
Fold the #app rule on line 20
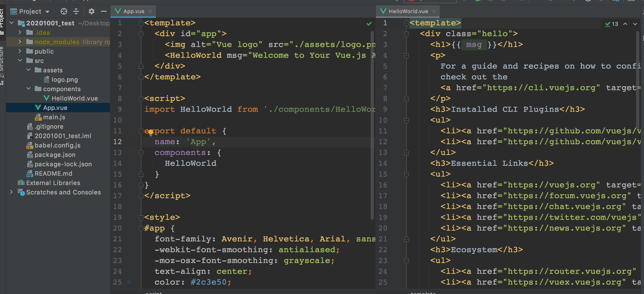pyautogui.click(x=141, y=228)
